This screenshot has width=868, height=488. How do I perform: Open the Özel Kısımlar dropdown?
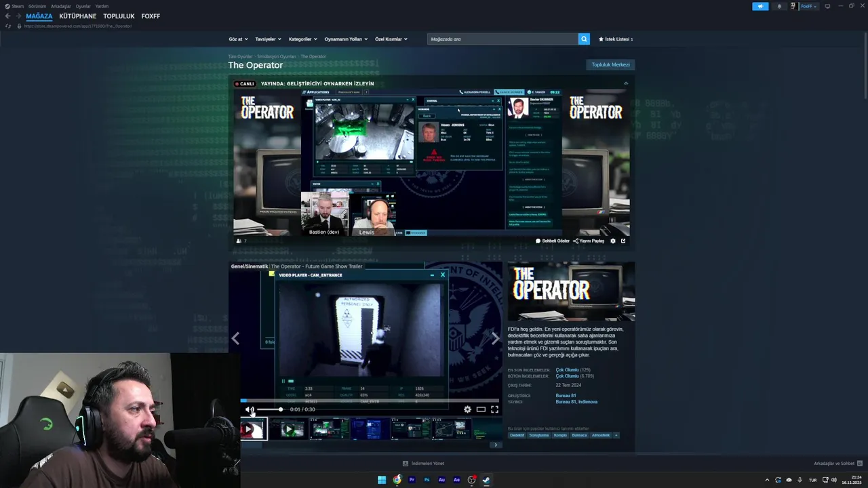391,39
